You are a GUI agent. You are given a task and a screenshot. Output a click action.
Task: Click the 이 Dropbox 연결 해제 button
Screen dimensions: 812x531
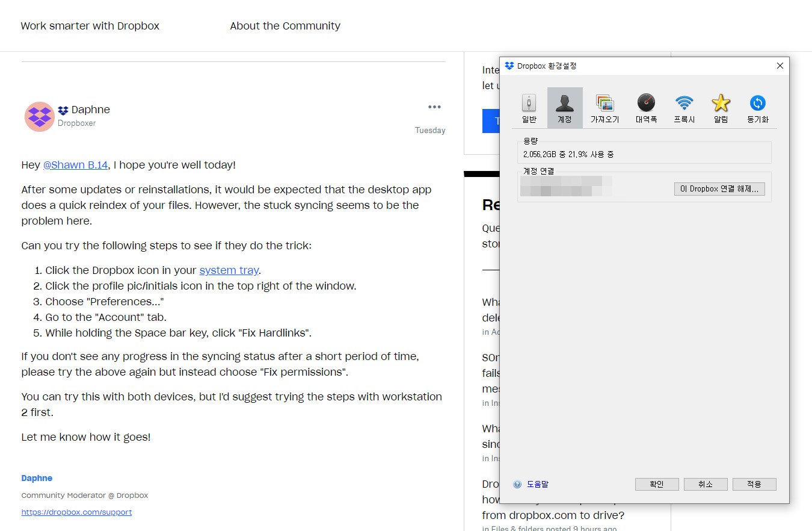coord(719,189)
